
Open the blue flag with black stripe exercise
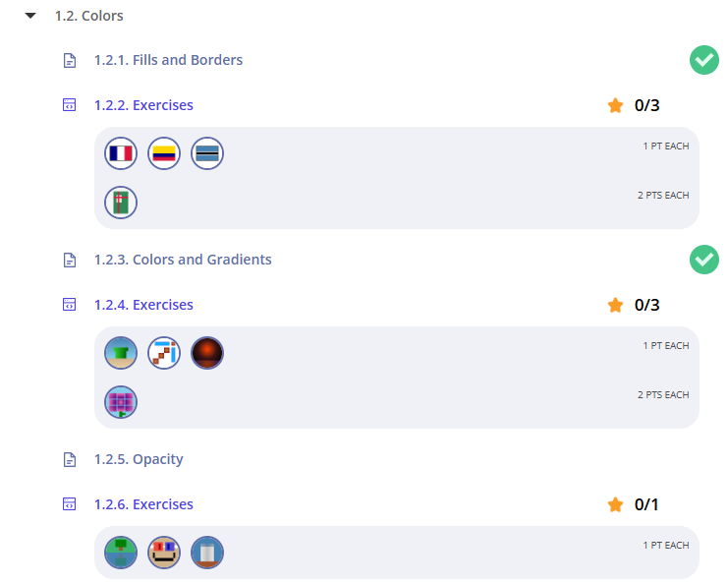(x=207, y=153)
